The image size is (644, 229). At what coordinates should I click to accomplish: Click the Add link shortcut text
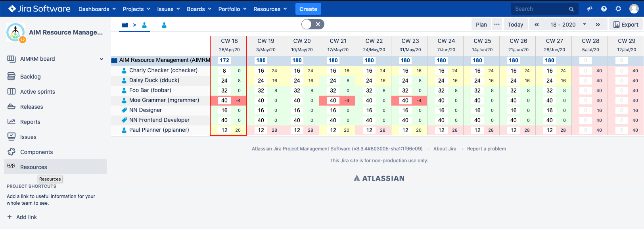tap(27, 217)
